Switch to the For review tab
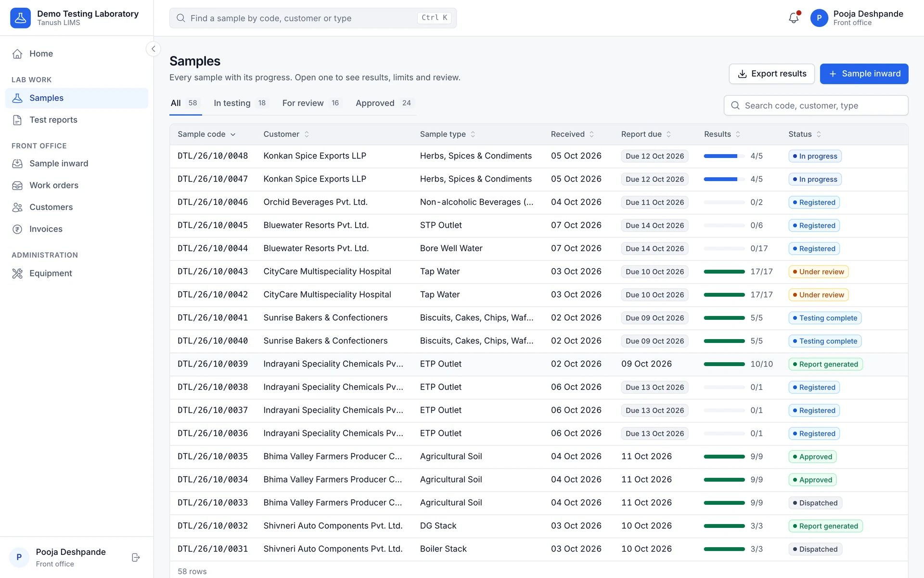The image size is (924, 578). coord(311,103)
